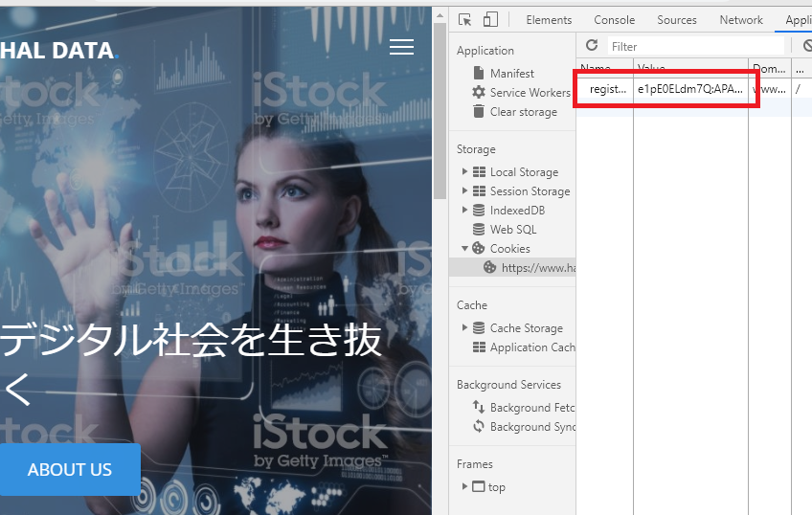Refresh cookies with the reload icon
812x515 pixels.
click(x=592, y=46)
